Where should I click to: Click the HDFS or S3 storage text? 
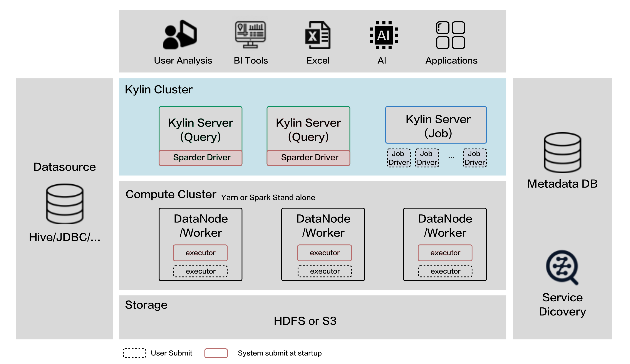305,321
